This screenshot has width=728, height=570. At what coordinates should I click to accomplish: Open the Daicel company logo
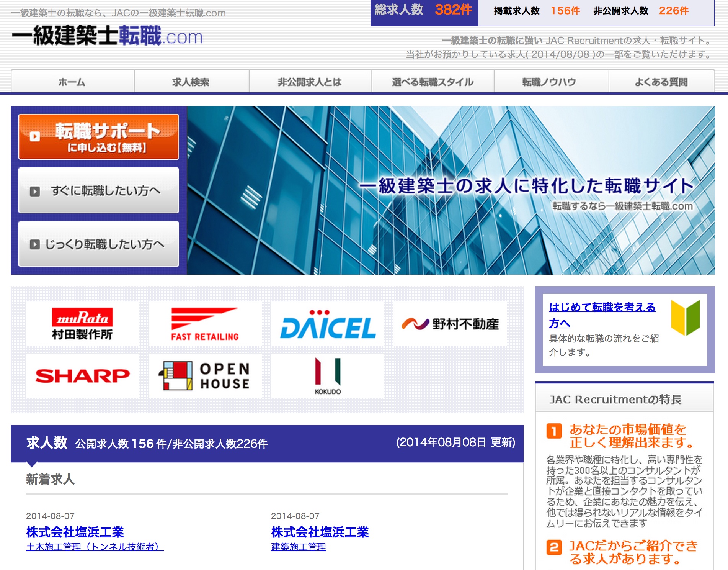[x=328, y=324]
